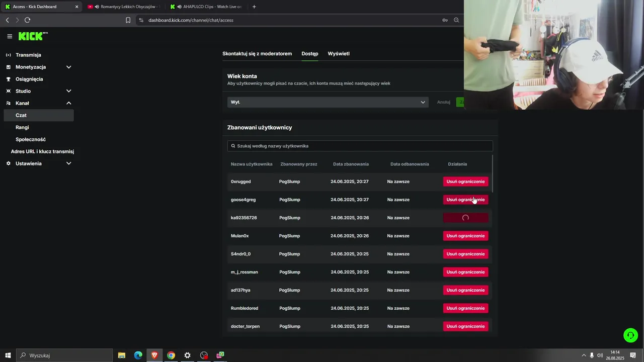Show hidden tray icons chevron
Viewport: 644px width, 362px height.
click(584, 355)
